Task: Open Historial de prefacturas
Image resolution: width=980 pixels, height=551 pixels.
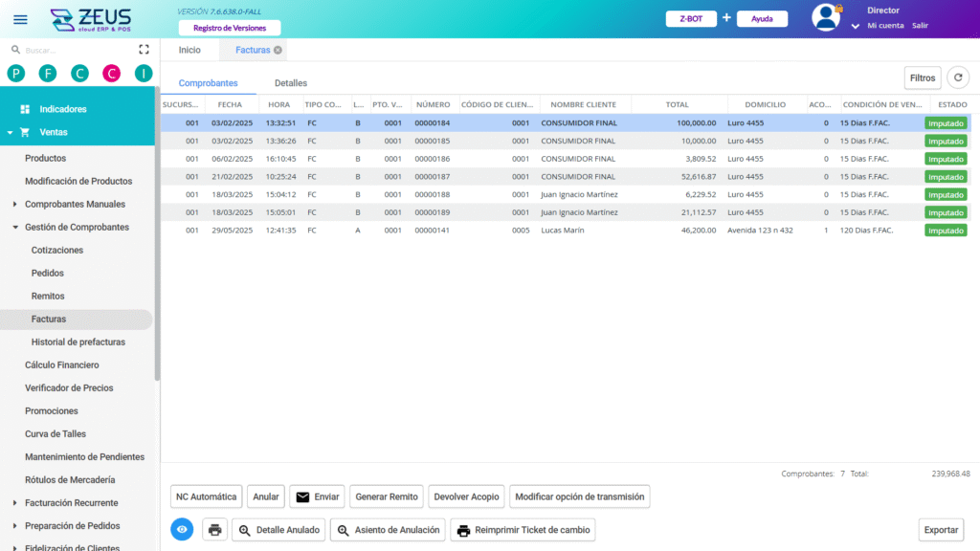Action: (x=78, y=342)
